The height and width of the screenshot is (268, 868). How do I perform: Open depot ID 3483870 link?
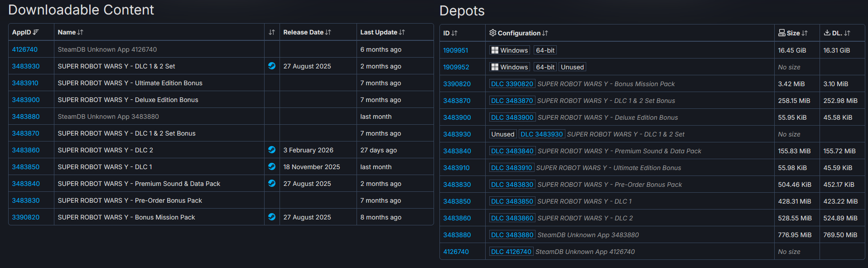tap(457, 101)
